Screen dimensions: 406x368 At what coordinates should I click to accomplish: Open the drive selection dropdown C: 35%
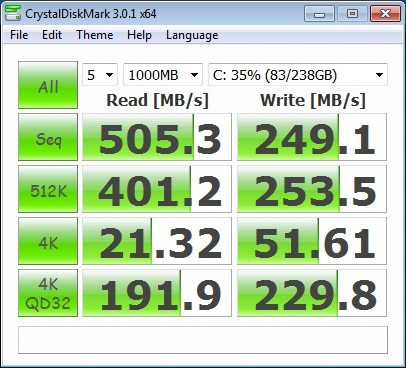tap(298, 75)
